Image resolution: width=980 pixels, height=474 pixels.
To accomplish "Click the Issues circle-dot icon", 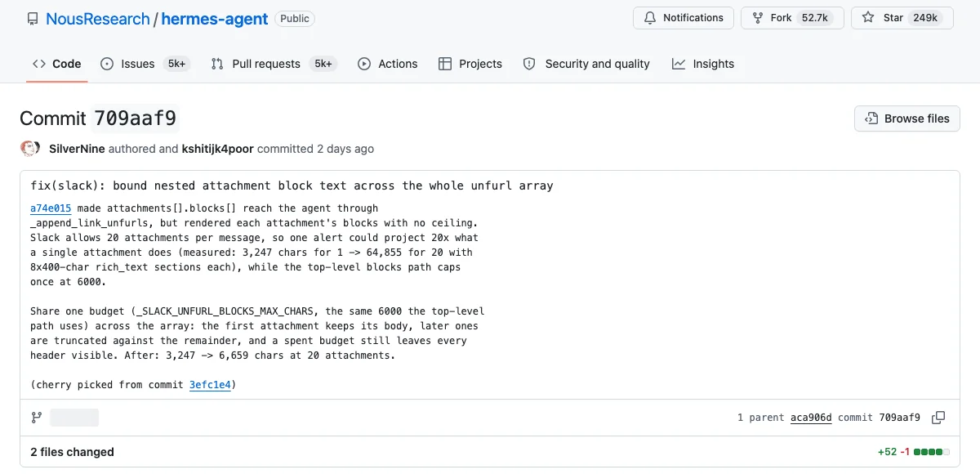I will [x=107, y=64].
